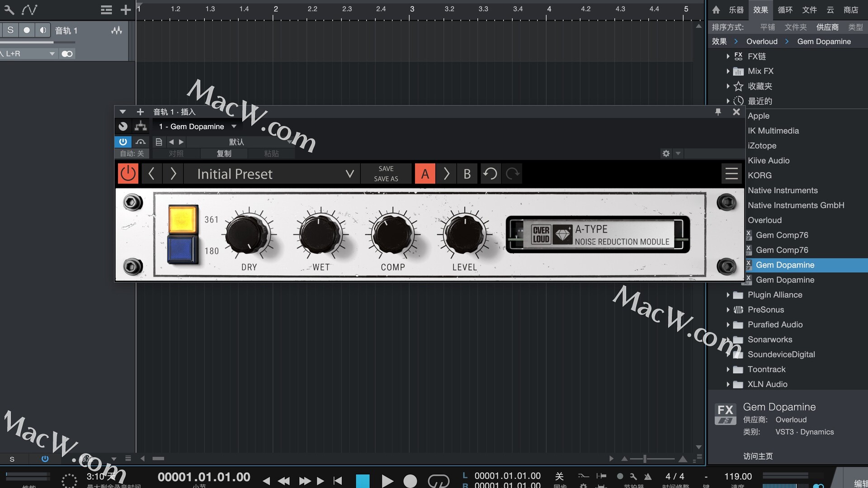The height and width of the screenshot is (488, 868).
Task: Open plugin channel editor knob icon
Action: [123, 127]
